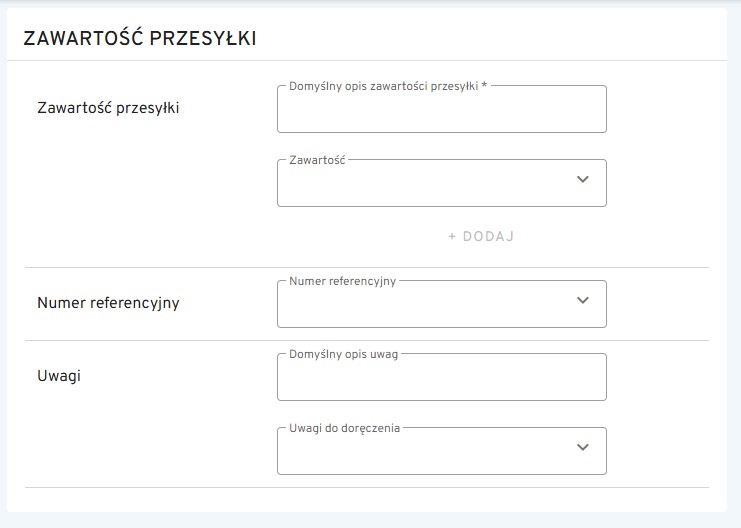Screen dimensions: 741x528
Task: Click the Uwagi do doręczenia floating label
Action: point(344,428)
